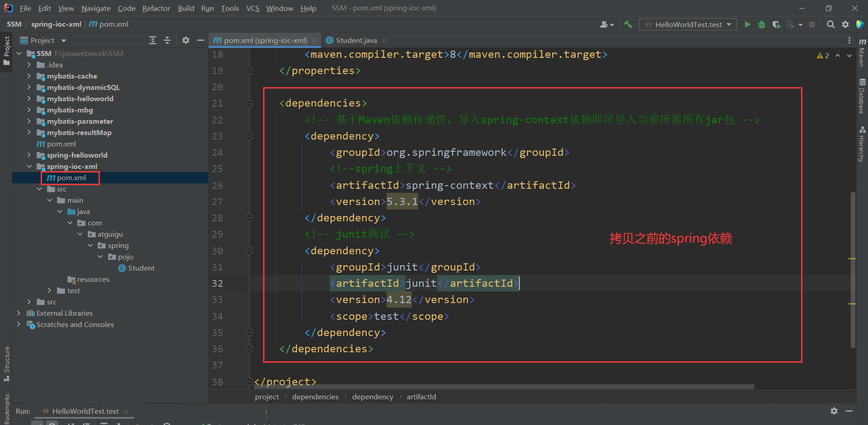Toggle Structure tool window sidebar
This screenshot has height=425, width=868.
[6, 364]
